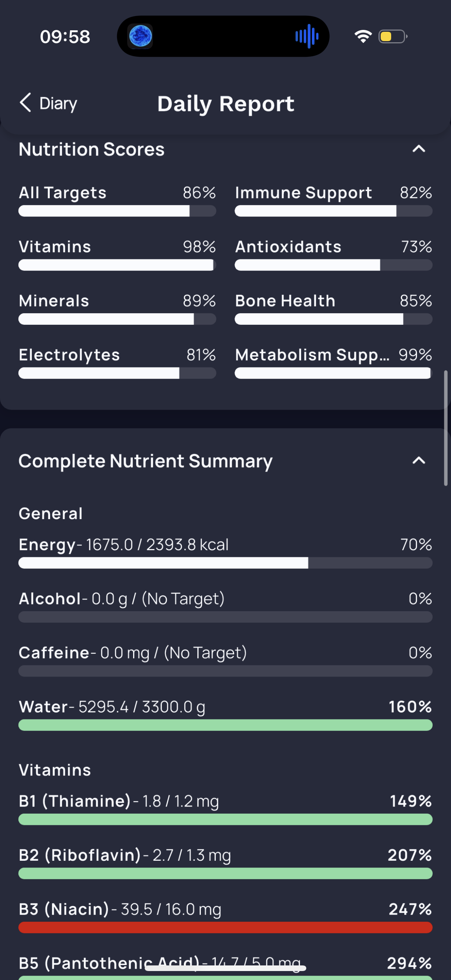
Task: Tap the Vitamins score progress bar
Action: click(x=117, y=265)
